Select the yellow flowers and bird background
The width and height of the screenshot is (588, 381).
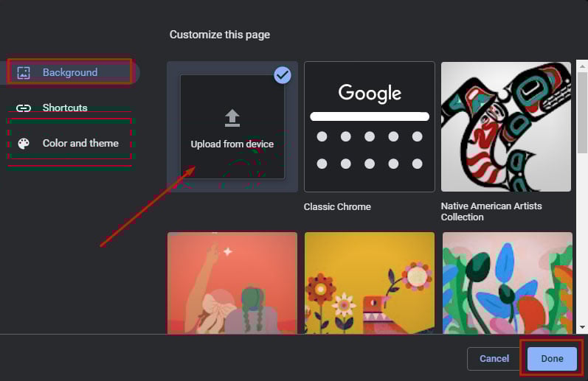point(370,283)
